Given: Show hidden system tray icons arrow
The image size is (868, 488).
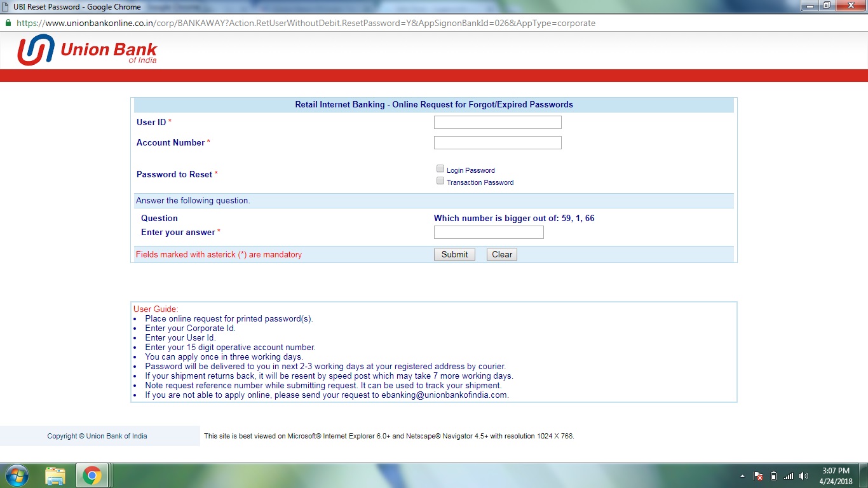Looking at the screenshot, I should coord(742,476).
